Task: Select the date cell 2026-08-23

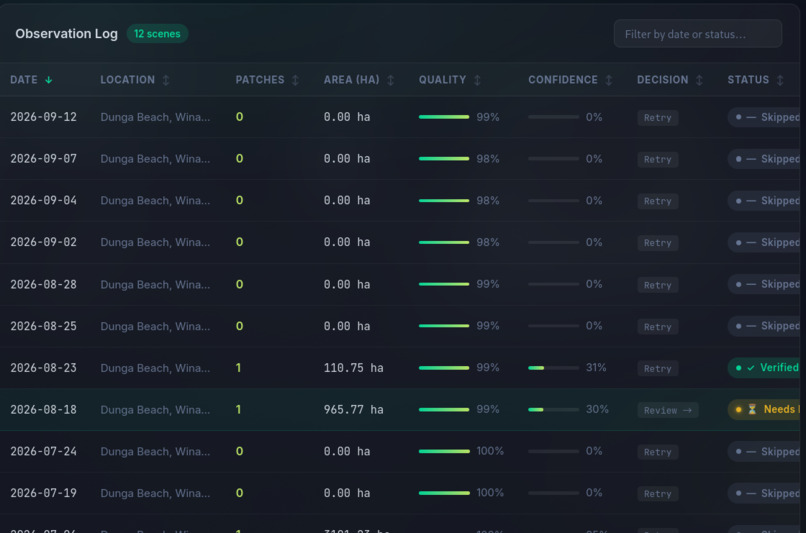Action: [x=44, y=368]
